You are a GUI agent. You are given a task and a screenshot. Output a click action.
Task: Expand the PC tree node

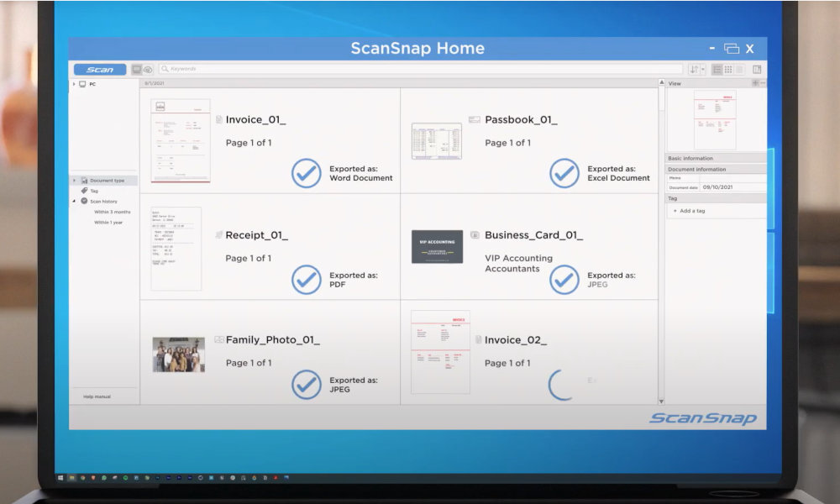pyautogui.click(x=74, y=84)
